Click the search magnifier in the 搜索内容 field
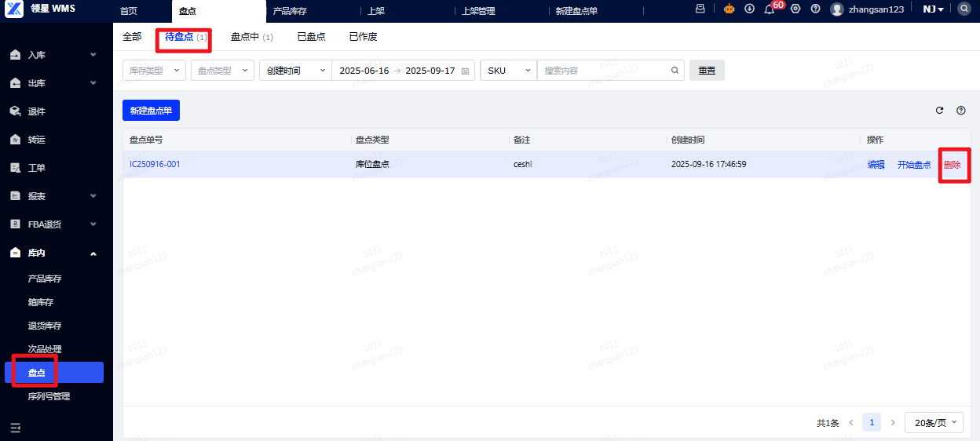This screenshot has height=441, width=980. [x=675, y=70]
